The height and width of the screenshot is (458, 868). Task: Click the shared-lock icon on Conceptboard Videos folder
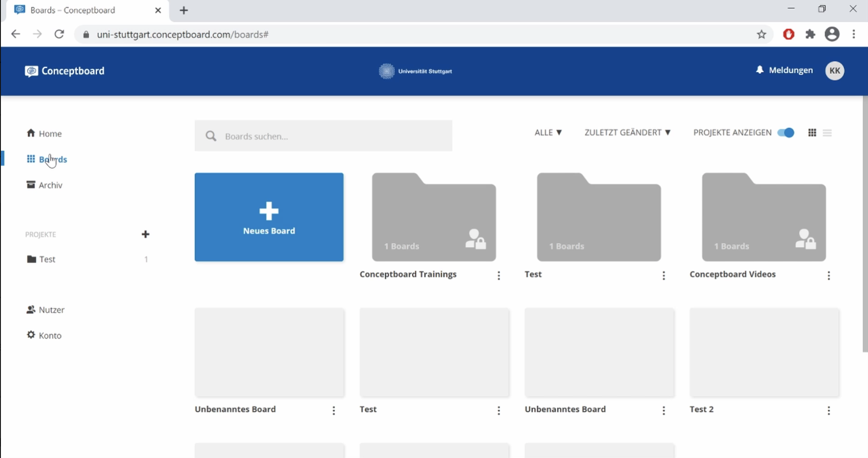click(805, 239)
